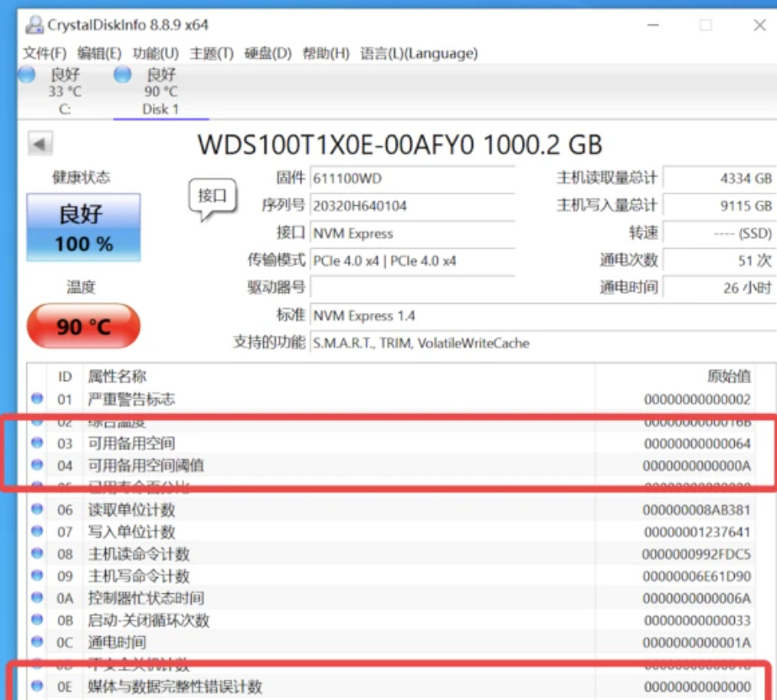Select row 0E 媒体与数据完整性错误计数
The height and width of the screenshot is (700, 777).
(x=392, y=687)
